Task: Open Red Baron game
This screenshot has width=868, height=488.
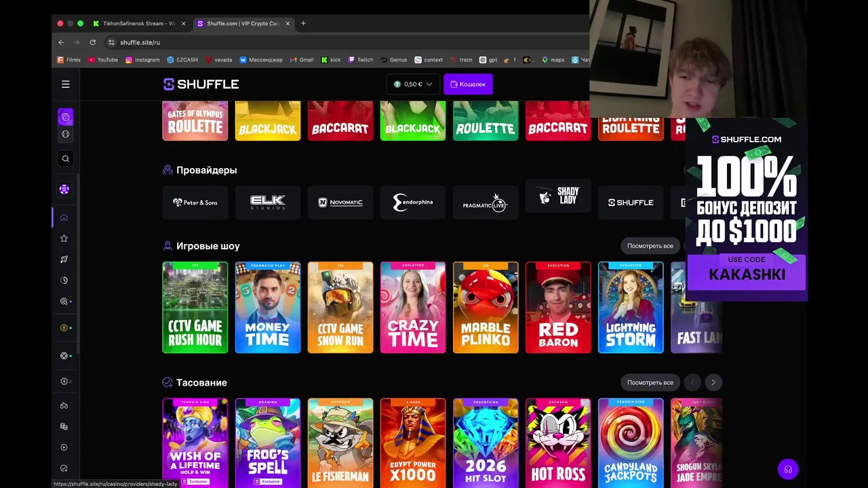Action: point(558,308)
